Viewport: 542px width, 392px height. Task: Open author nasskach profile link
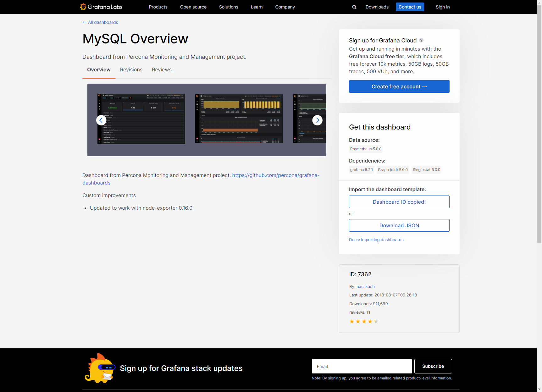(366, 286)
